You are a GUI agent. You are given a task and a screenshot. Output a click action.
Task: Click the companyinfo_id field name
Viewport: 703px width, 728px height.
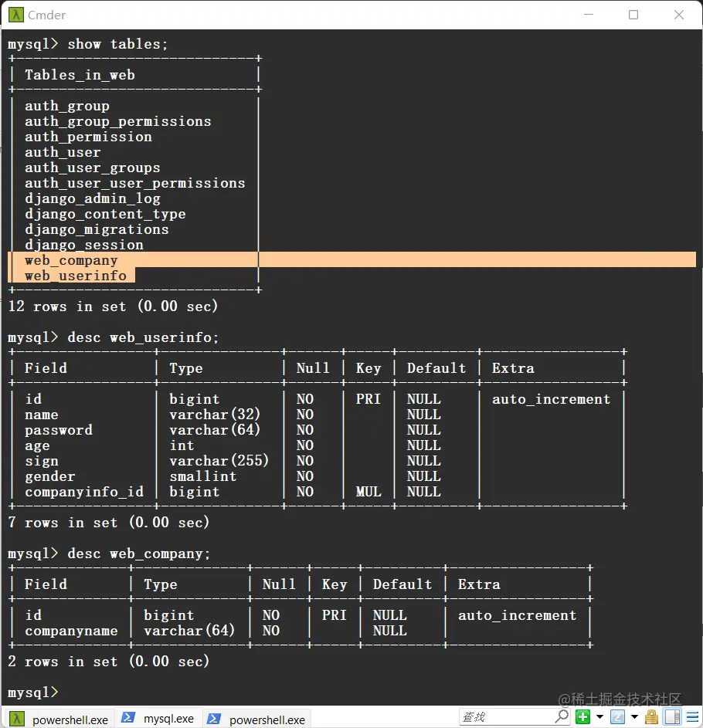pos(84,492)
